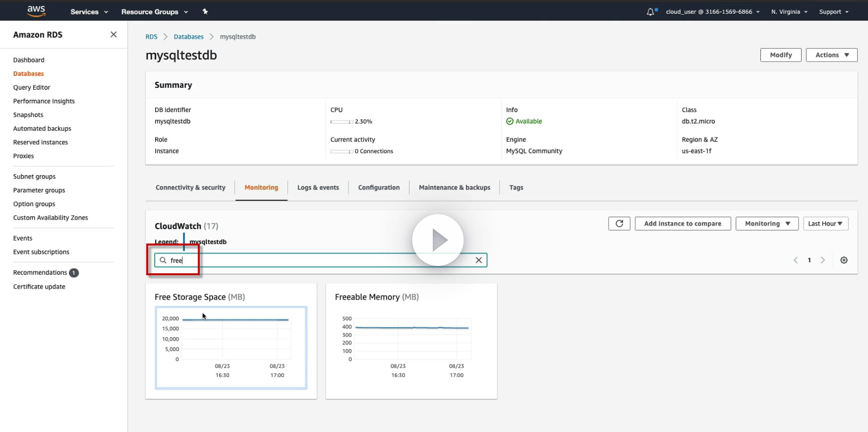
Task: Go to previous page of metrics
Action: 796,260
